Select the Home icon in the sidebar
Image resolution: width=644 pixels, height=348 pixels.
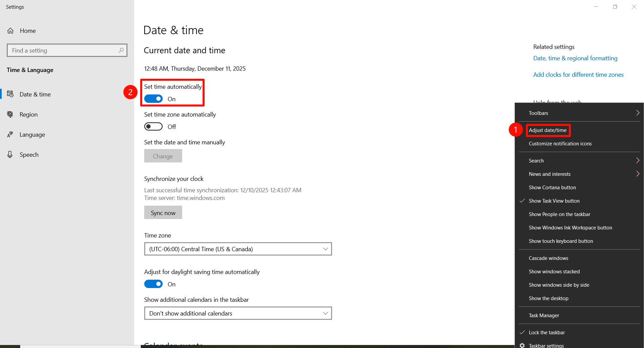(x=10, y=30)
